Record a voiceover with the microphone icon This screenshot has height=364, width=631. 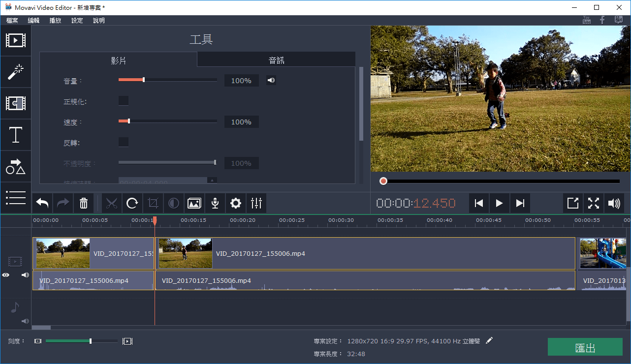[215, 203]
